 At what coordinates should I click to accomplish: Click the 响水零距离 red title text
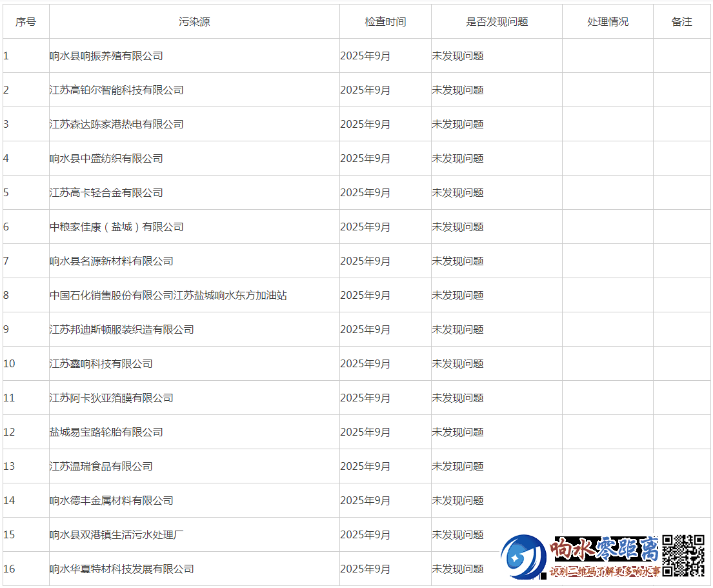tap(604, 550)
